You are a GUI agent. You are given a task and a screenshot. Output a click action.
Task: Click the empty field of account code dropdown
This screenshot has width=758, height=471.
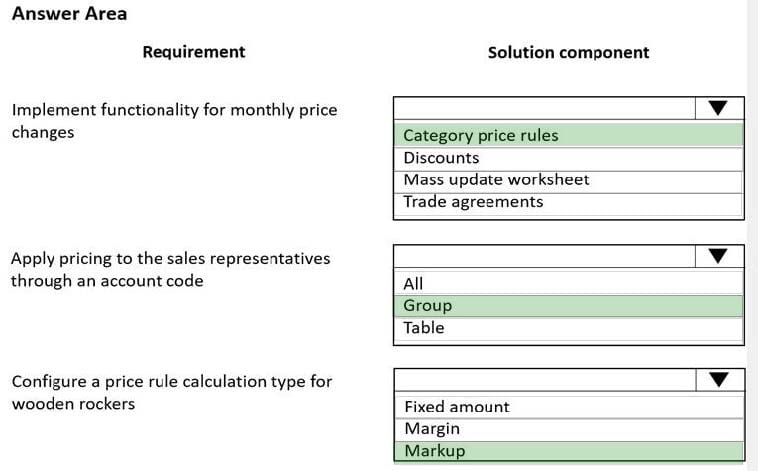(545, 256)
